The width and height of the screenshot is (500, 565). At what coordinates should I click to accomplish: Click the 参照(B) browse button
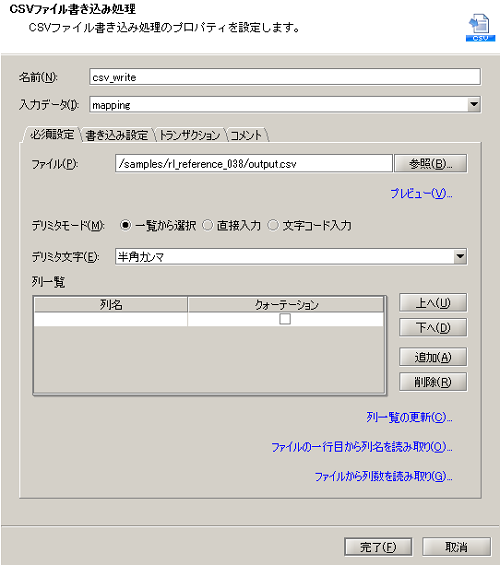click(x=431, y=164)
